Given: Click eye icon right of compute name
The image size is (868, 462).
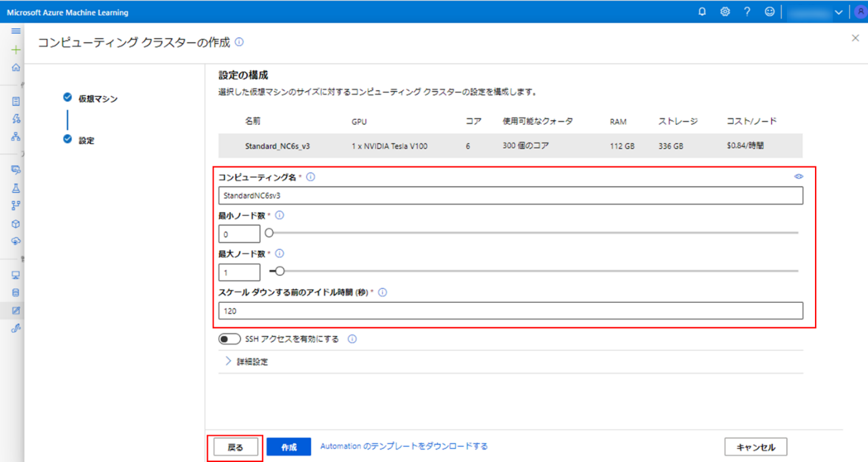Looking at the screenshot, I should (x=799, y=176).
